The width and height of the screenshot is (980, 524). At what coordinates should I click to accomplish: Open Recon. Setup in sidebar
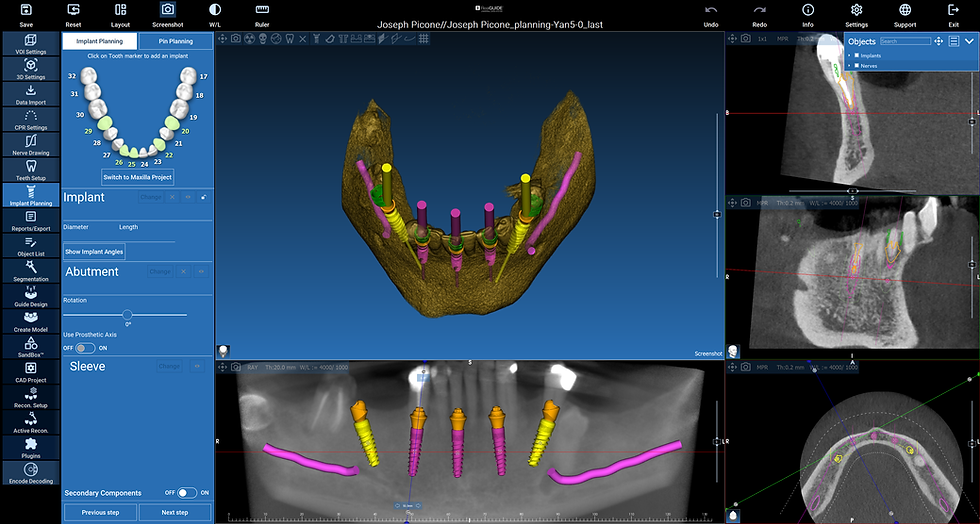pyautogui.click(x=31, y=397)
